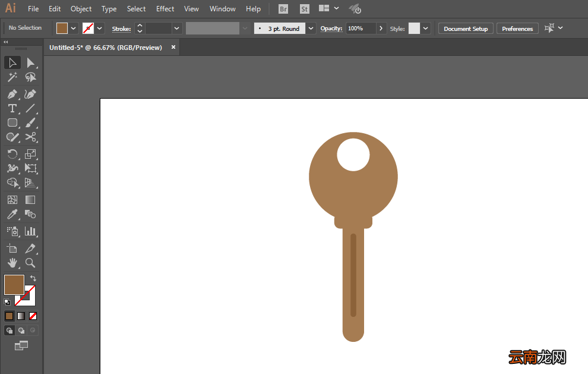Viewport: 588px width, 374px height.
Task: Click the Preferences button
Action: (x=517, y=29)
